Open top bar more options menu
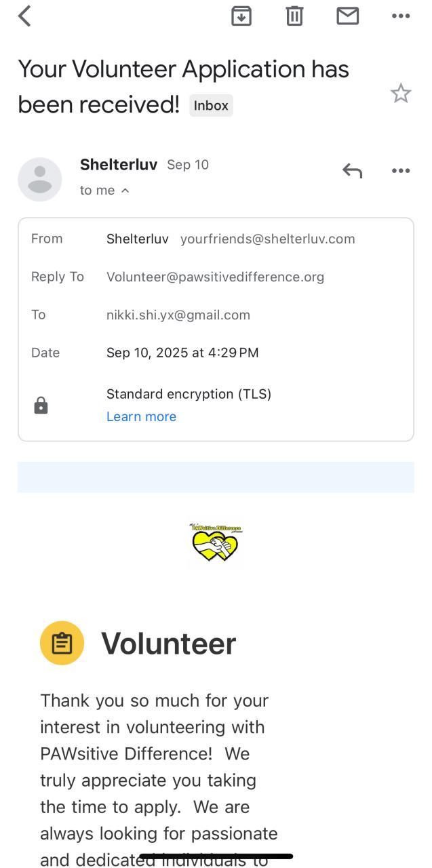The image size is (432, 868). pyautogui.click(x=401, y=16)
